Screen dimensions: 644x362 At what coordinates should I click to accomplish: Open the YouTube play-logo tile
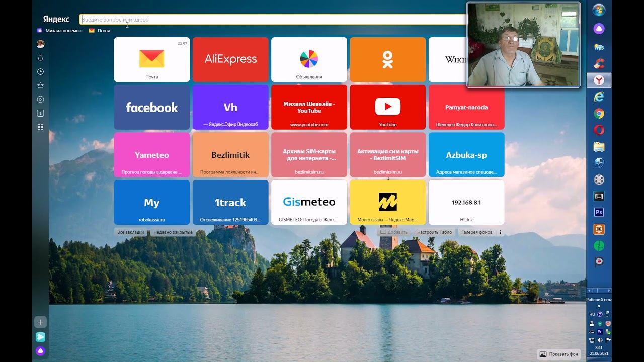(x=387, y=107)
